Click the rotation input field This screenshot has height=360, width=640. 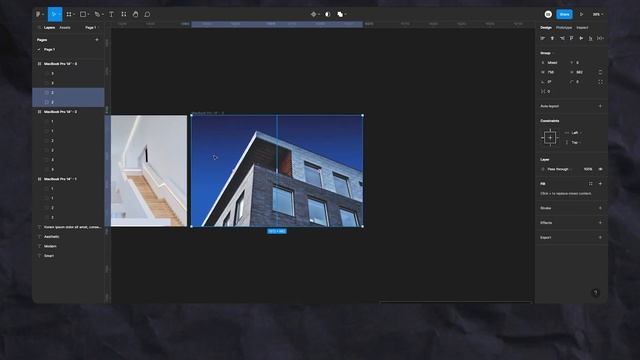click(552, 82)
